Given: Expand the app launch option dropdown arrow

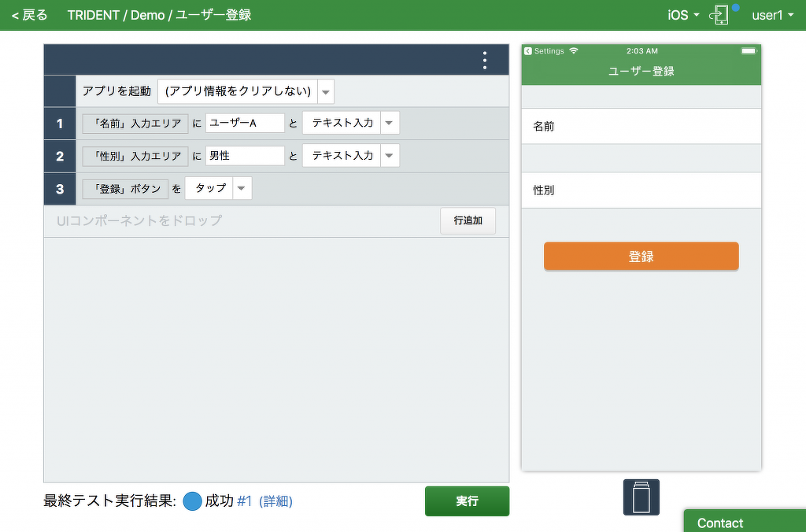Looking at the screenshot, I should point(326,91).
